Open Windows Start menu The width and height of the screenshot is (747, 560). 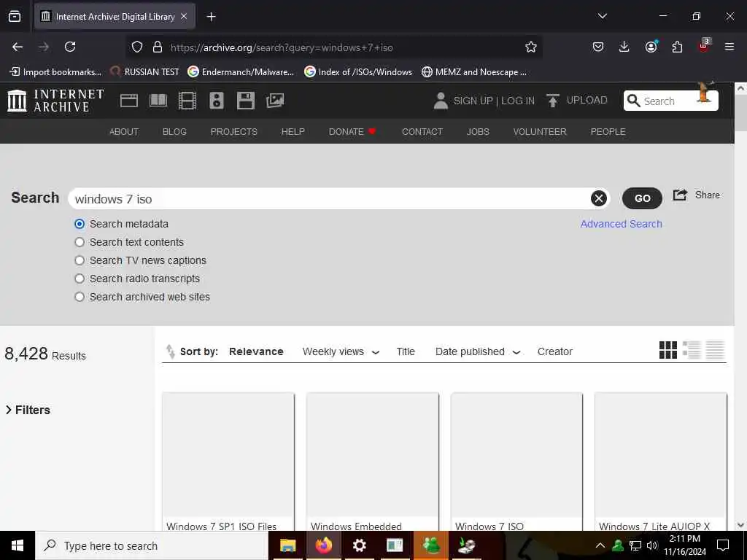(18, 545)
